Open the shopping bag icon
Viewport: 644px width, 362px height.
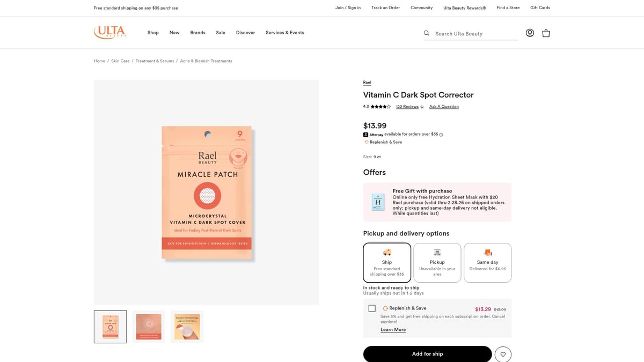[546, 33]
